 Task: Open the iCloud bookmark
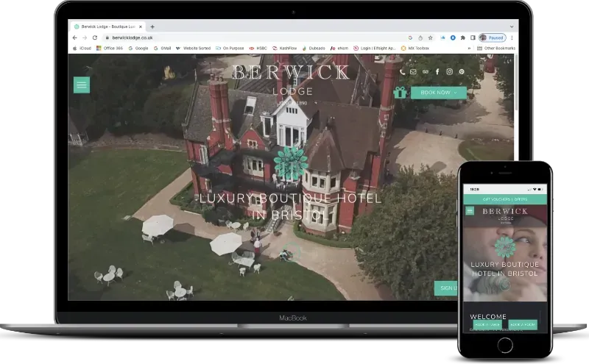pos(82,49)
